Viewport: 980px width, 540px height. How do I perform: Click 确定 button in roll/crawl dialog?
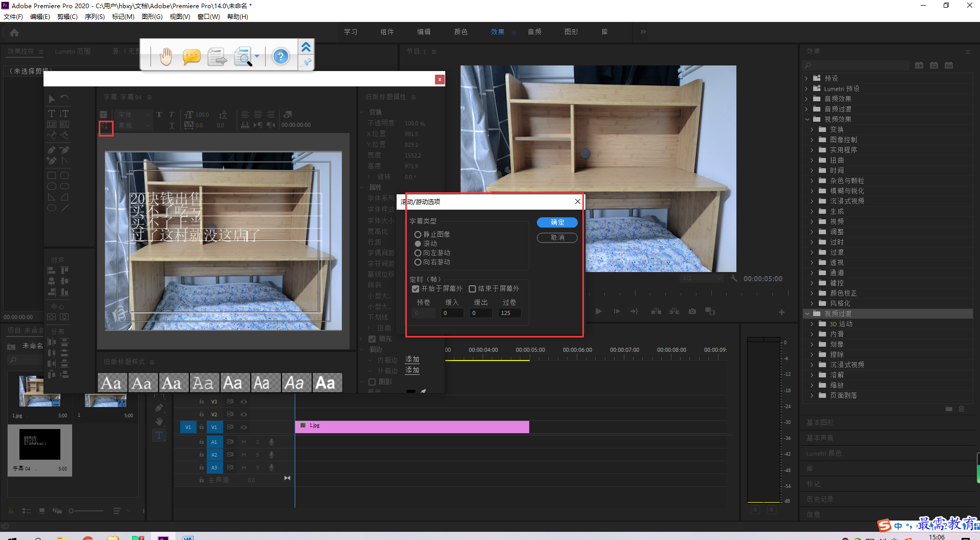tap(557, 222)
